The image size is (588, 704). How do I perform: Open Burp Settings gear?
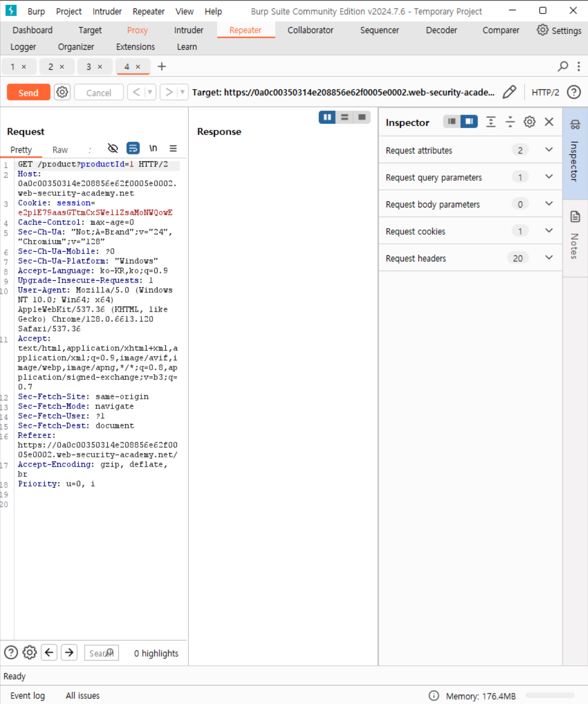[x=542, y=30]
